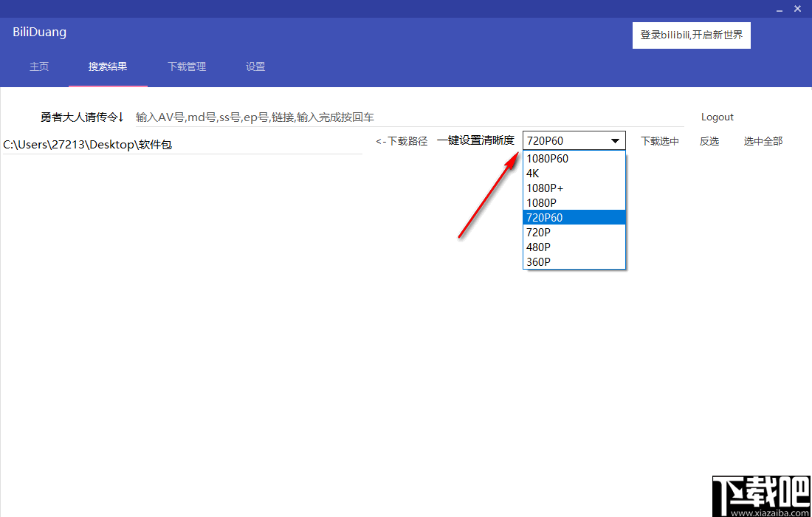812x517 pixels.
Task: Open the 下载管理 (Download Manager) tab
Action: 186,66
